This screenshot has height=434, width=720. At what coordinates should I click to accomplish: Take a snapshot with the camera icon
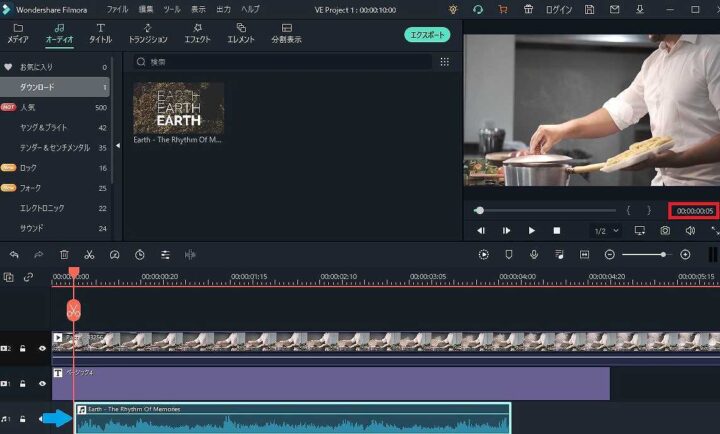pos(665,231)
